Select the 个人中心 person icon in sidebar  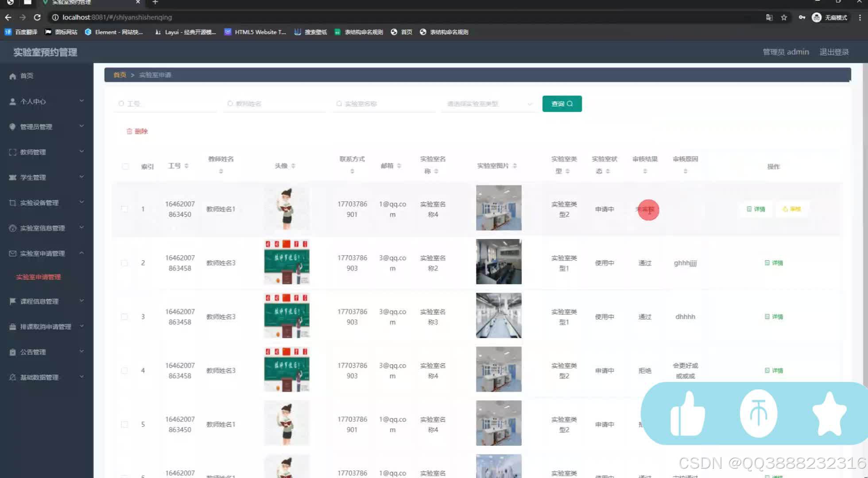point(12,101)
